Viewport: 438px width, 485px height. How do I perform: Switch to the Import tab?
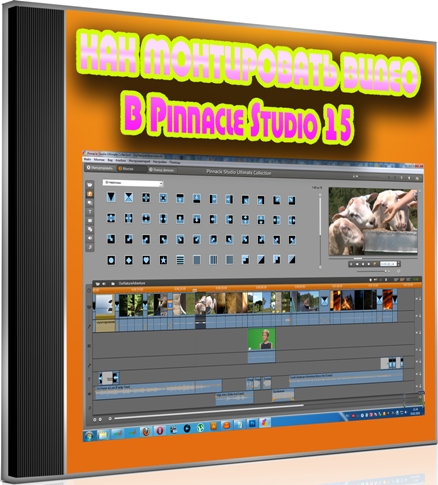tap(100, 168)
